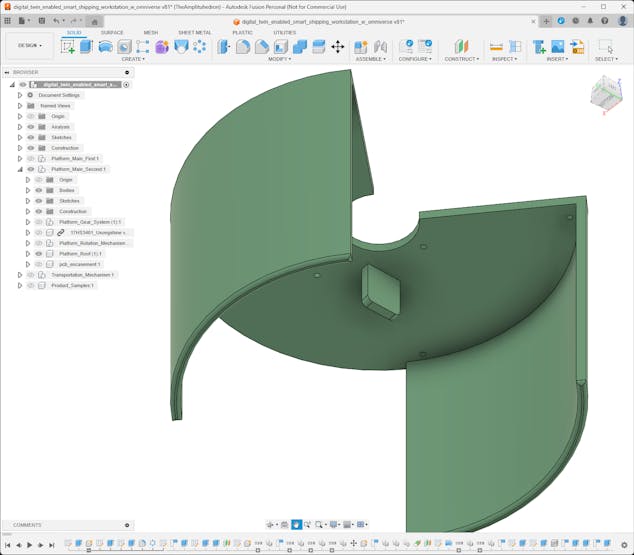Viewport: 634px width, 555px height.
Task: Expand the Transportation_Mechanism tree node
Action: [19, 275]
